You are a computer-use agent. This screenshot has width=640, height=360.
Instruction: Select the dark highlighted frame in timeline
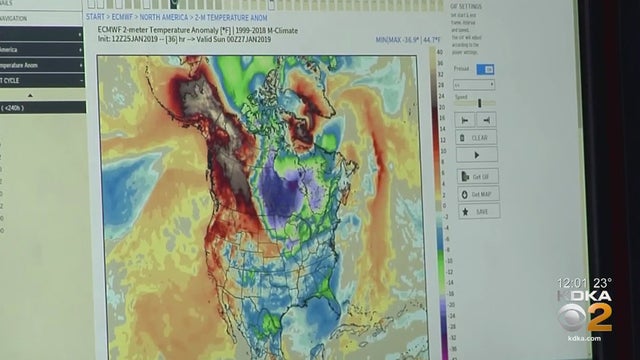(174, 4)
